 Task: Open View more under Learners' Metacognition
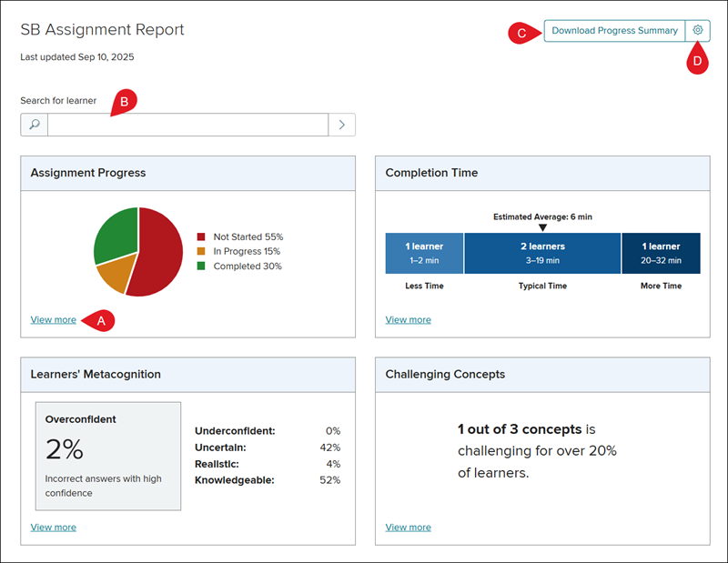[x=54, y=527]
